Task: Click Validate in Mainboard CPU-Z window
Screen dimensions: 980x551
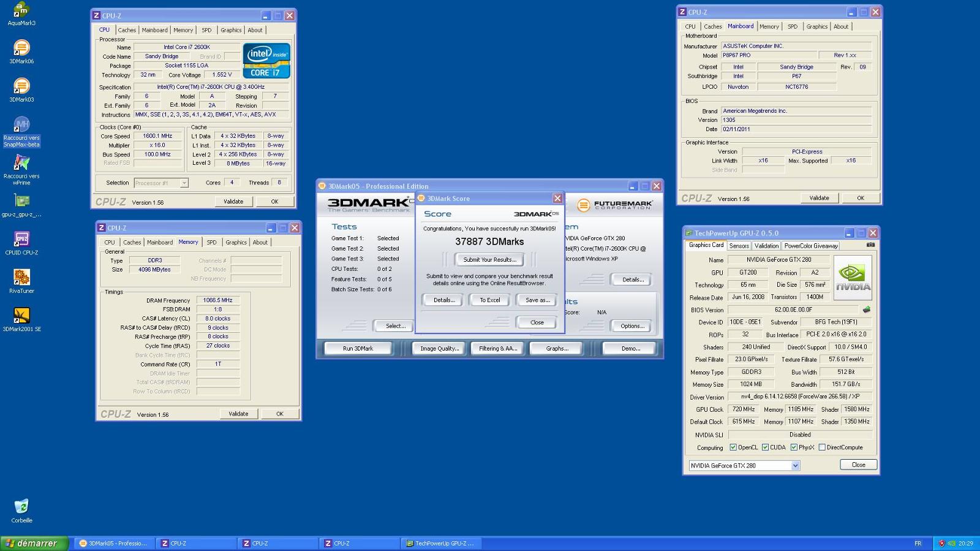Action: point(819,198)
